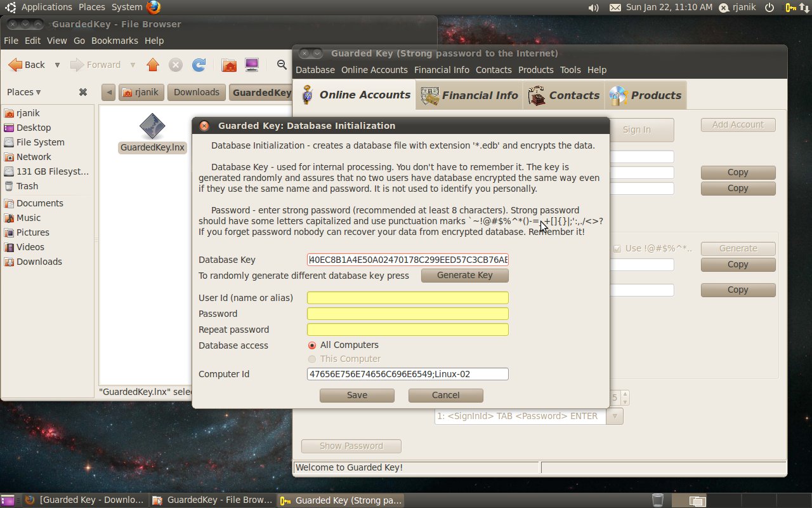Open the File menu in File Browser
The height and width of the screenshot is (508, 812).
coord(11,41)
